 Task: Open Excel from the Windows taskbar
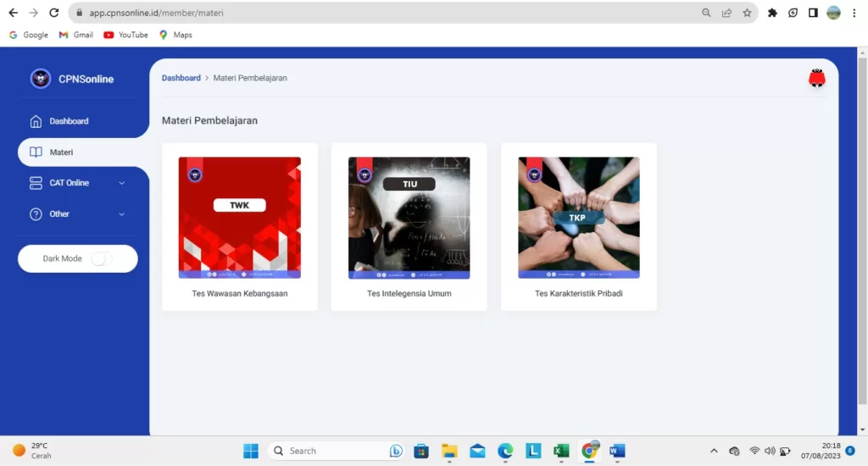click(x=560, y=451)
